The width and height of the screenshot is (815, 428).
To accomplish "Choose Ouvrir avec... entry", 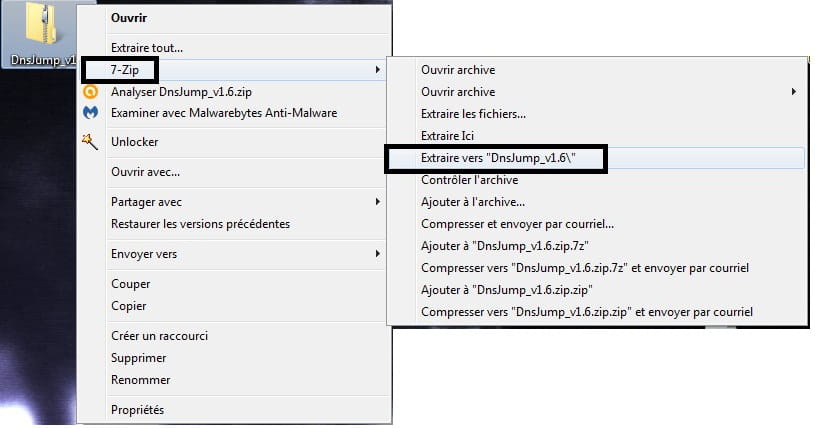I will 146,172.
